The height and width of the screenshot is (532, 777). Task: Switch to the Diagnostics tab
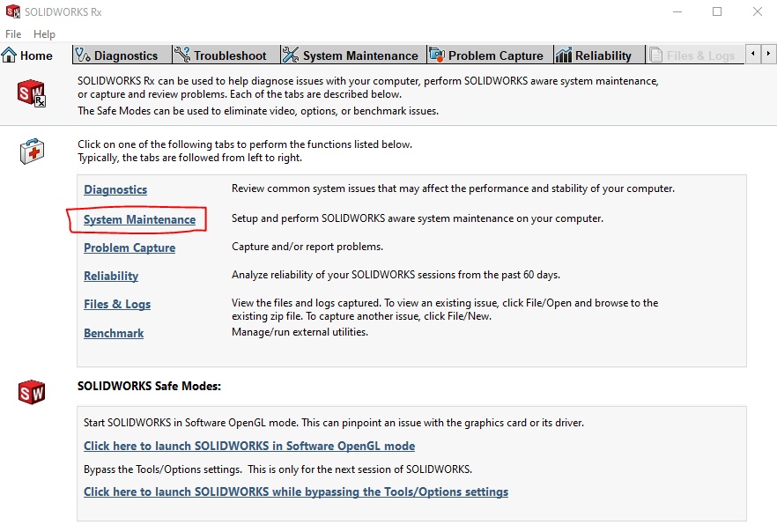click(x=122, y=55)
